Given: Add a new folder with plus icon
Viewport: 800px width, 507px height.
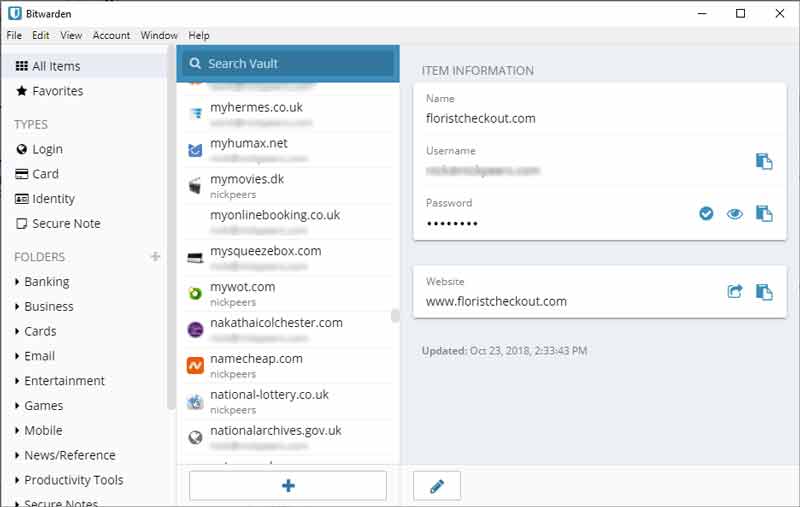Looking at the screenshot, I should [x=156, y=256].
